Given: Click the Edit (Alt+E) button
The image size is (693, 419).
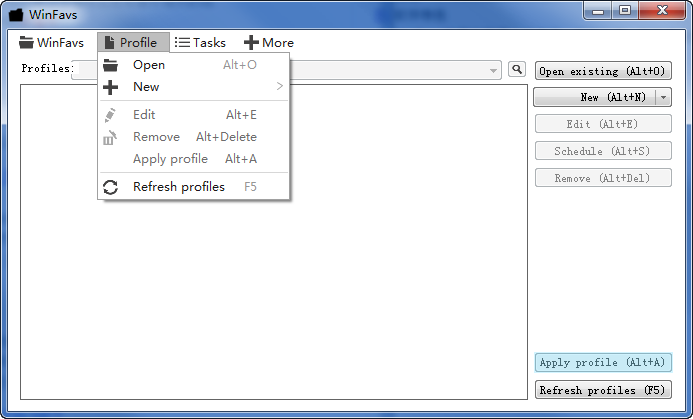Looking at the screenshot, I should click(603, 124).
